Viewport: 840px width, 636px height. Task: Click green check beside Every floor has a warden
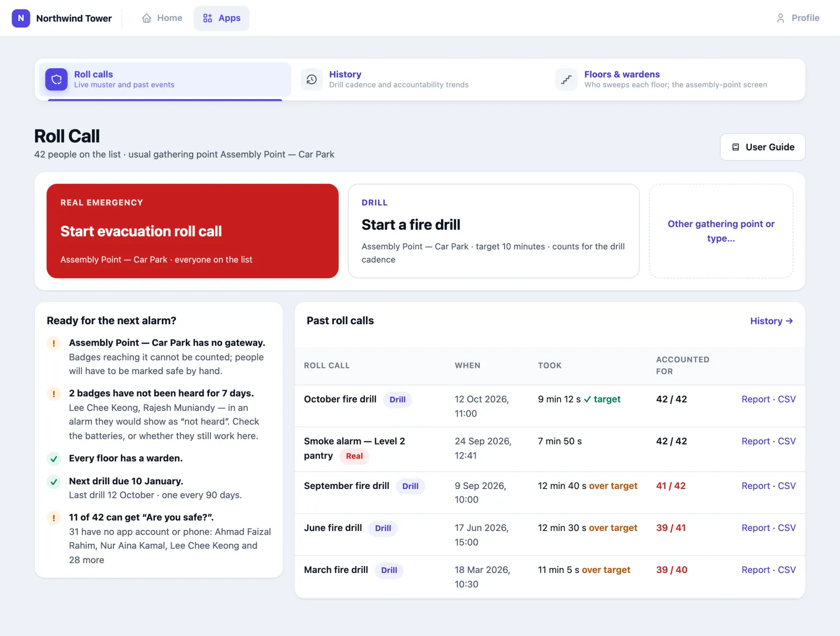pyautogui.click(x=54, y=459)
